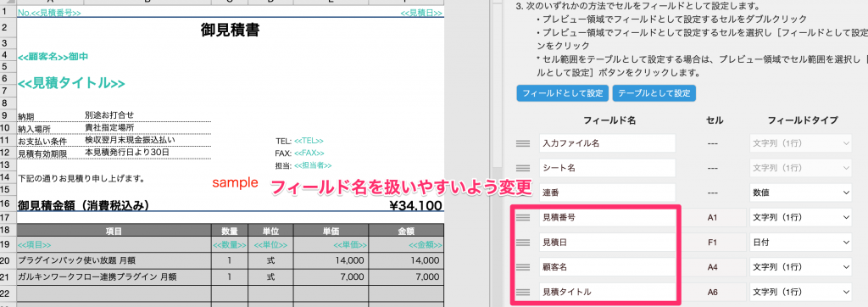Click the 見積番号 field name input

coord(607,218)
